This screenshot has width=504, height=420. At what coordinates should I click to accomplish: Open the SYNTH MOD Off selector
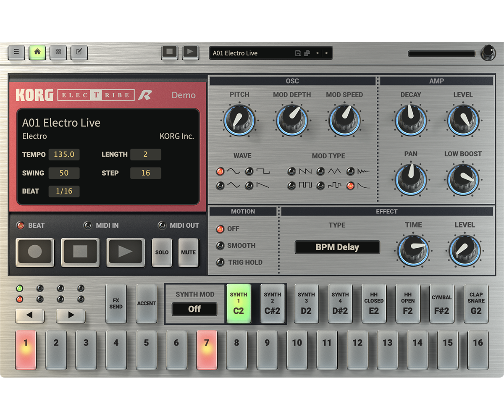[x=194, y=309]
